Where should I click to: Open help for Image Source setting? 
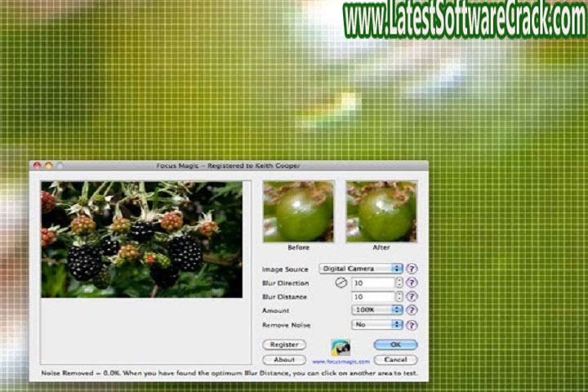point(412,269)
